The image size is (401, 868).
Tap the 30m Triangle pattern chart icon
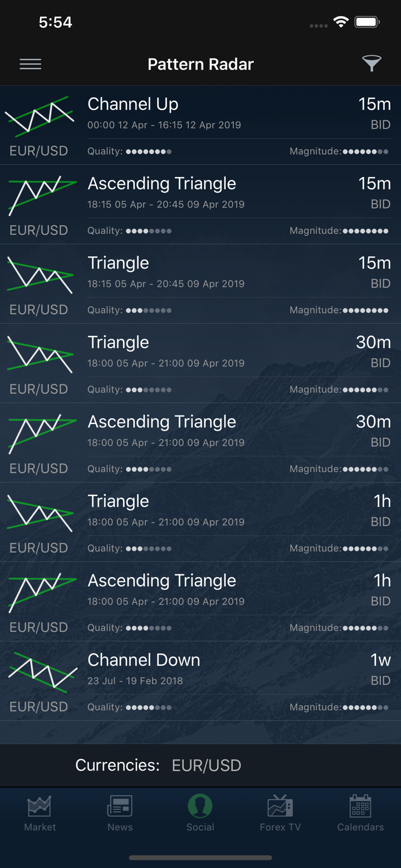(40, 354)
